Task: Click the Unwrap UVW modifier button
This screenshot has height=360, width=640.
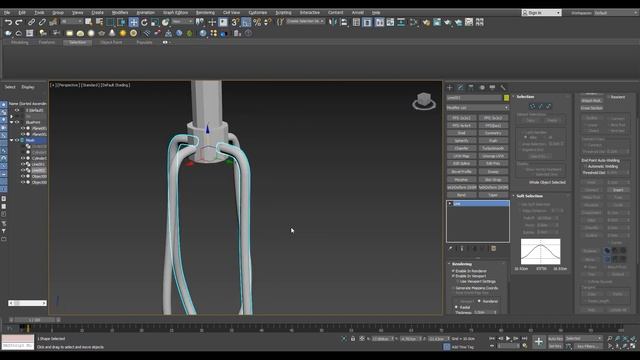Action: tap(493, 156)
